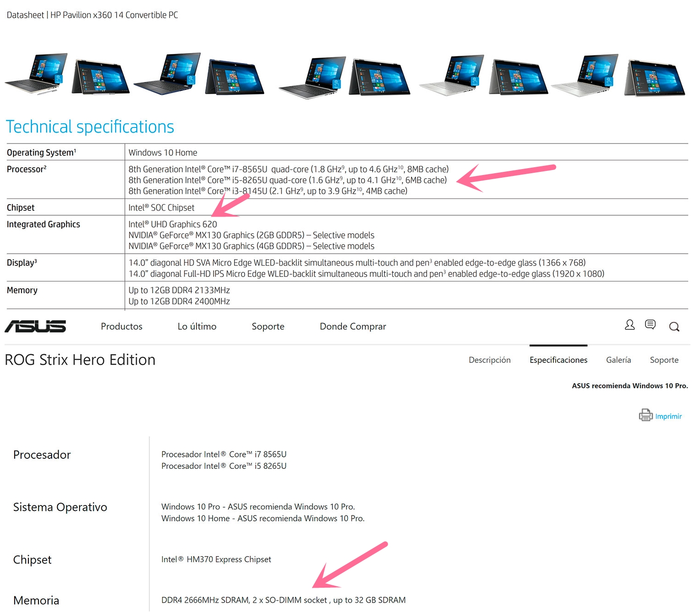
Task: Click 'Windows 10 Home' in the HP table
Action: [x=163, y=153]
